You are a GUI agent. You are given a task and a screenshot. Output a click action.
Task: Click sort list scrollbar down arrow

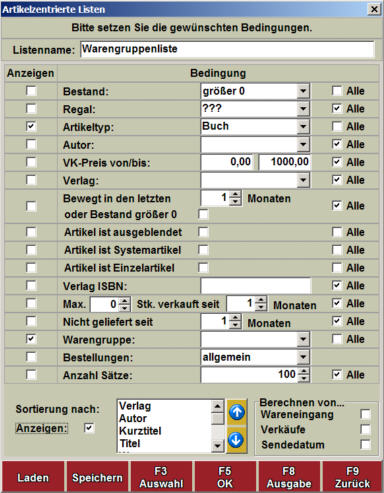pyautogui.click(x=218, y=446)
